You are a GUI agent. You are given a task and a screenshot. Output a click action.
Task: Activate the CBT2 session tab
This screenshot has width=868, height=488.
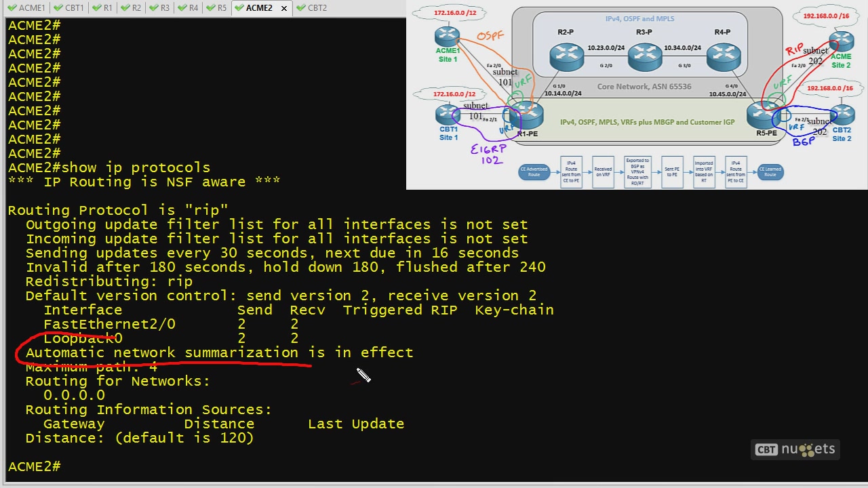tap(311, 8)
